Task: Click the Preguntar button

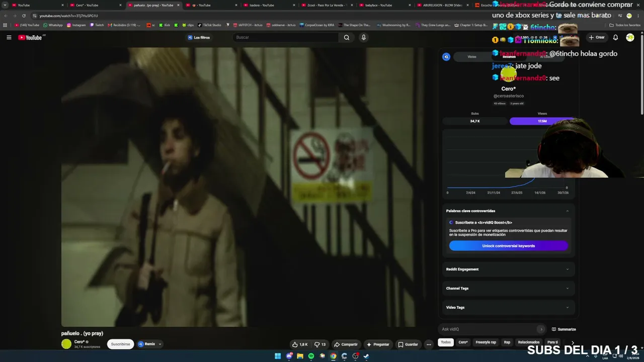Action: (378, 344)
